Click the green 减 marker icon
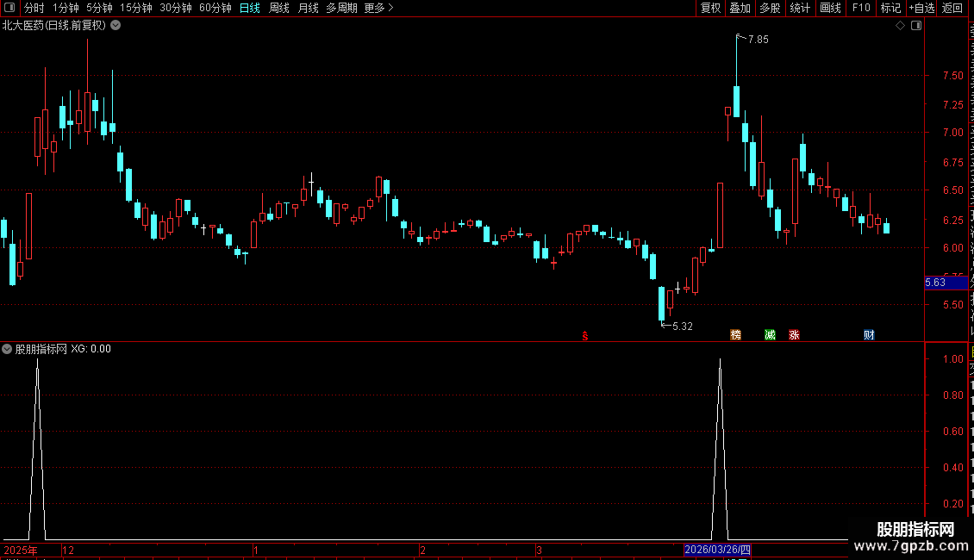The image size is (974, 560). (x=771, y=334)
